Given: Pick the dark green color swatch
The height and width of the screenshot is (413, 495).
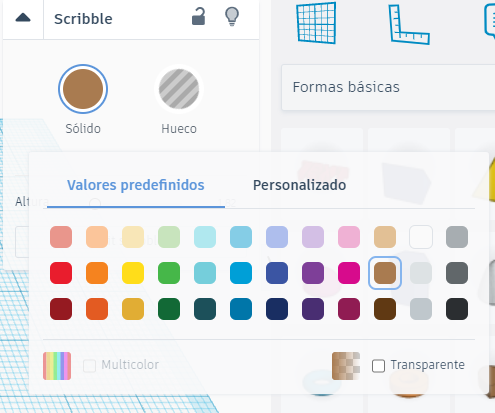Looking at the screenshot, I should coord(169,309).
